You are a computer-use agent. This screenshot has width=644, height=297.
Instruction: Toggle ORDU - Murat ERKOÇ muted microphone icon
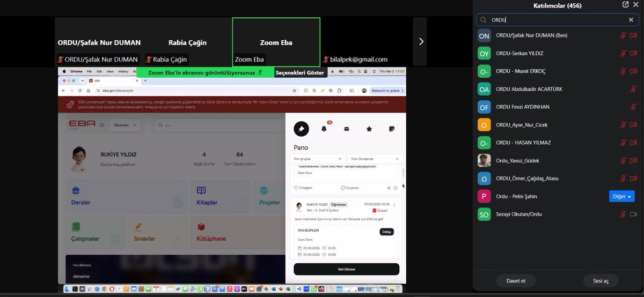click(x=623, y=71)
